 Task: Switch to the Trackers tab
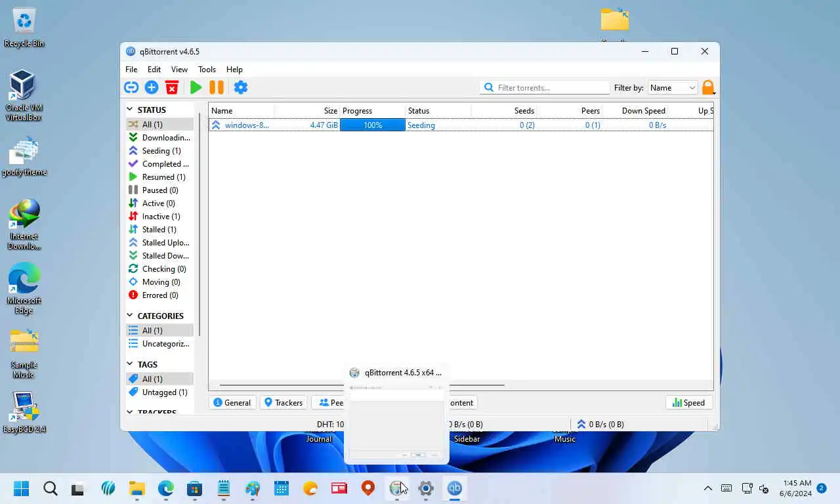coord(283,403)
